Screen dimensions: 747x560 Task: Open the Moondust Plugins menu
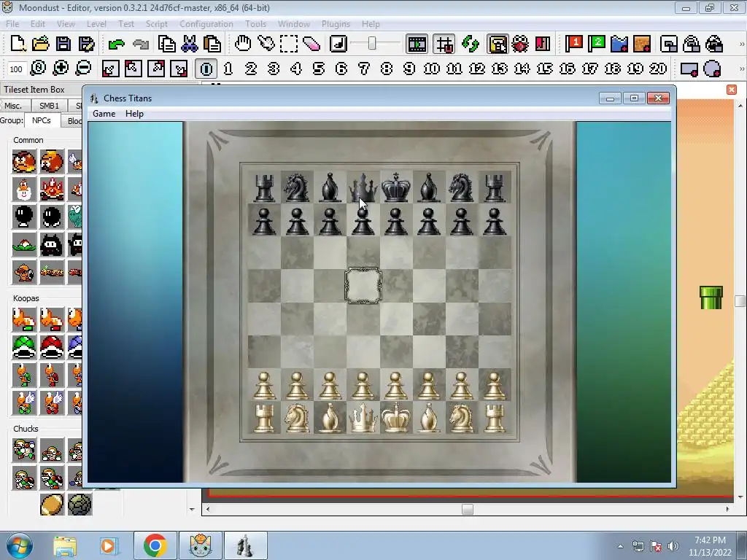[x=336, y=24]
